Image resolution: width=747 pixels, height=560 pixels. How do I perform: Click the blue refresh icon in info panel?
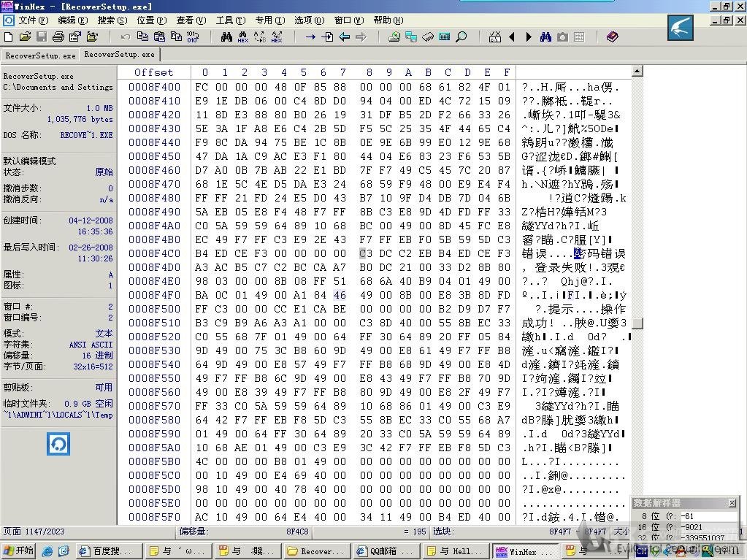pyautogui.click(x=58, y=444)
